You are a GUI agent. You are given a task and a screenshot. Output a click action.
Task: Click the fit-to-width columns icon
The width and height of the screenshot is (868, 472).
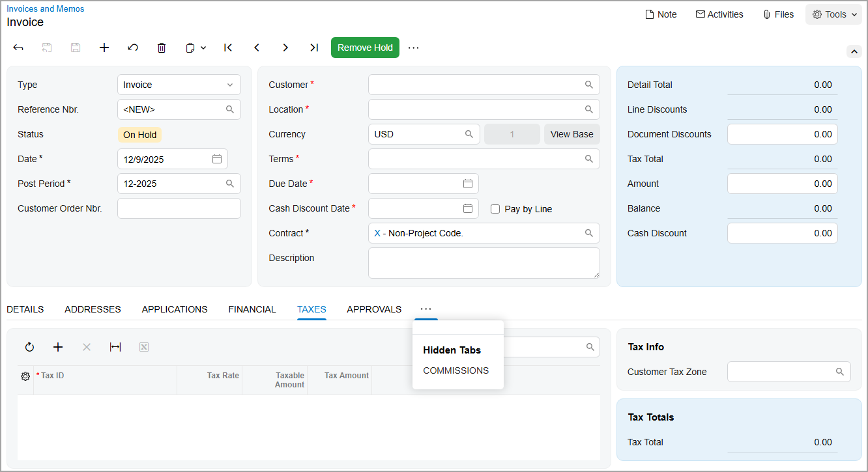pos(115,347)
